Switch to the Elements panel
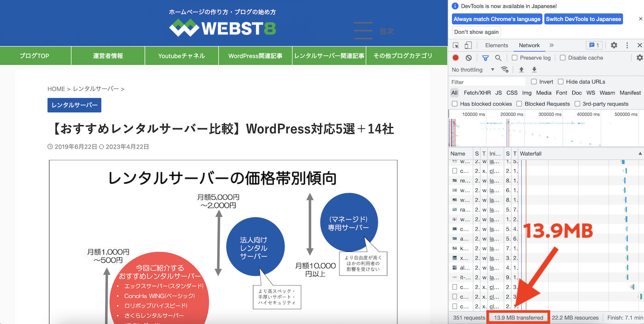This screenshot has height=324, width=644. coord(496,45)
